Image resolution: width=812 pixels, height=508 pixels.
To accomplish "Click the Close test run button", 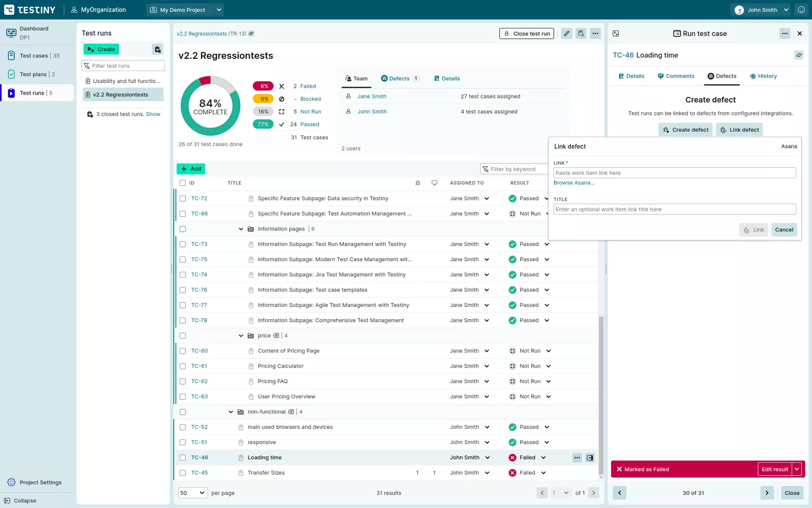I will click(526, 34).
